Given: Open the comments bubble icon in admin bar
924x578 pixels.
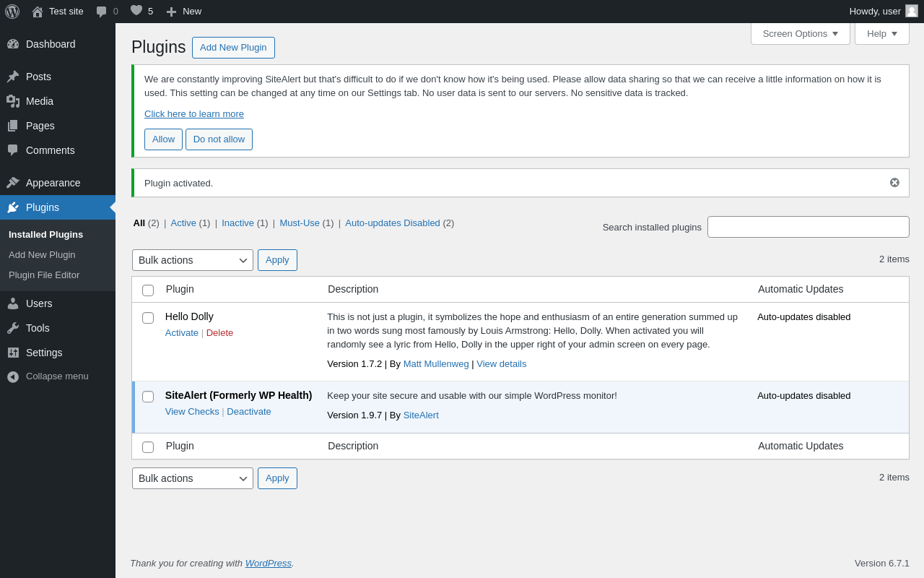Looking at the screenshot, I should pos(102,12).
